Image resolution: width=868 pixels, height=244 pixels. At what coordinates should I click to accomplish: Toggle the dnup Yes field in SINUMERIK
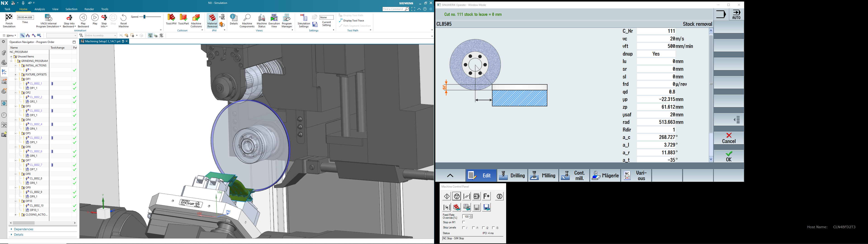tap(656, 54)
